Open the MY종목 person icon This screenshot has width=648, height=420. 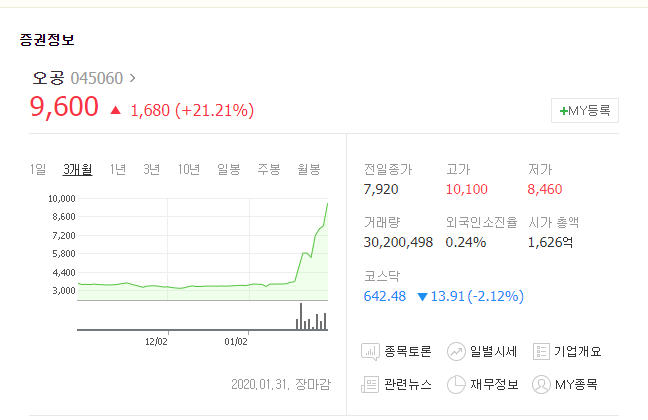point(541,384)
